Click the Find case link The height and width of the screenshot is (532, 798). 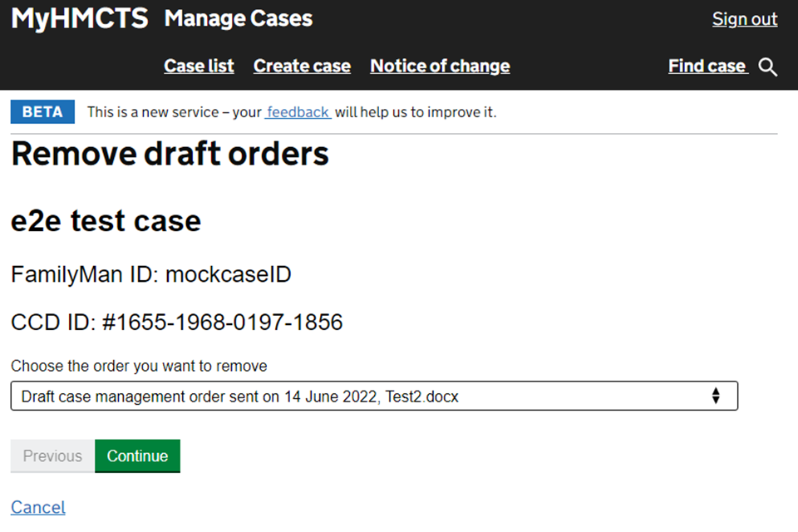(707, 66)
